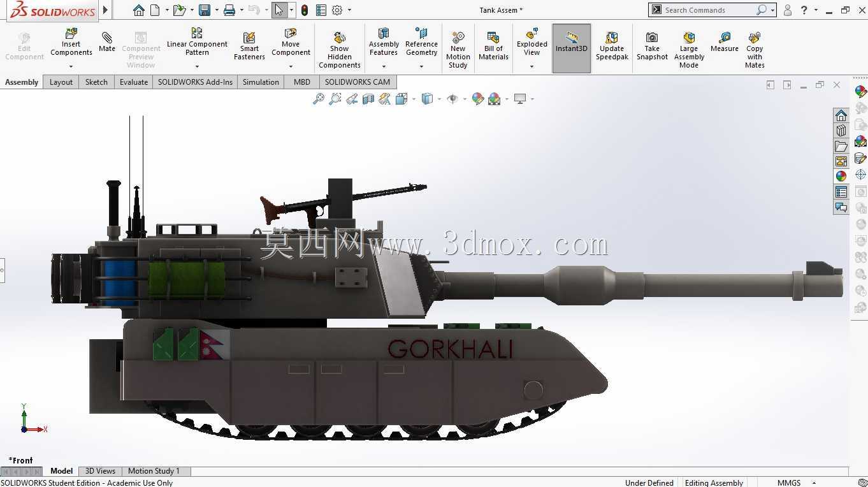Switch to the Evaluate tab

pyautogui.click(x=134, y=82)
